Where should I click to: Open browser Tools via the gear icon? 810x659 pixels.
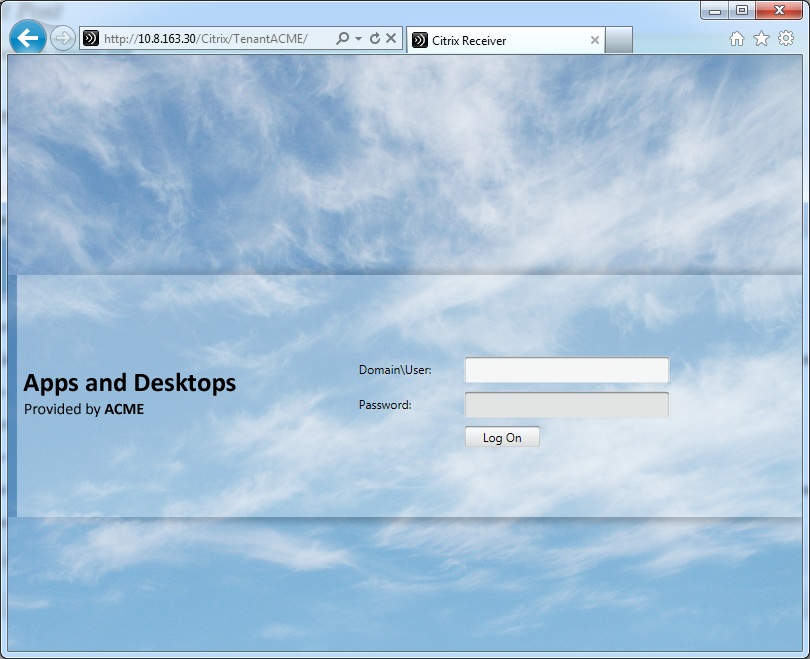(786, 38)
